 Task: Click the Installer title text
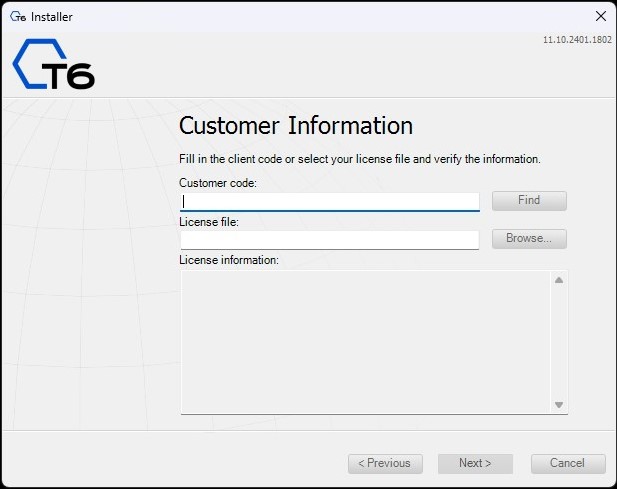[x=52, y=17]
